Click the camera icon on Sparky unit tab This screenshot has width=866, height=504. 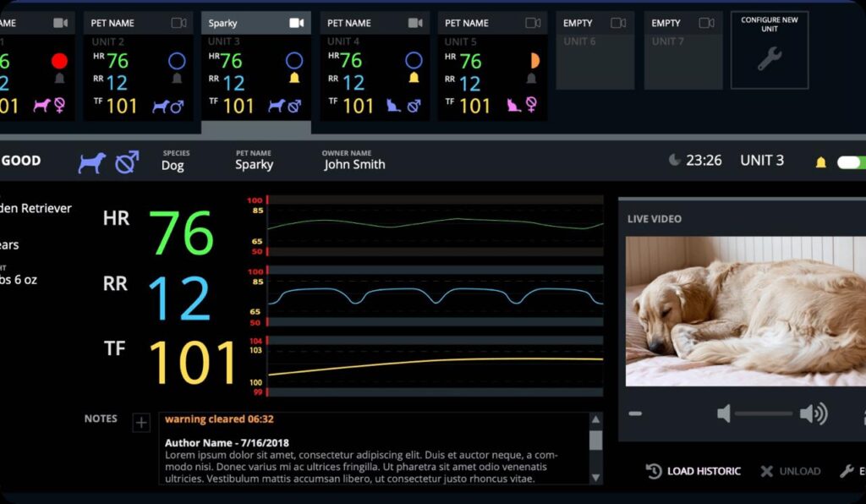[x=296, y=23]
